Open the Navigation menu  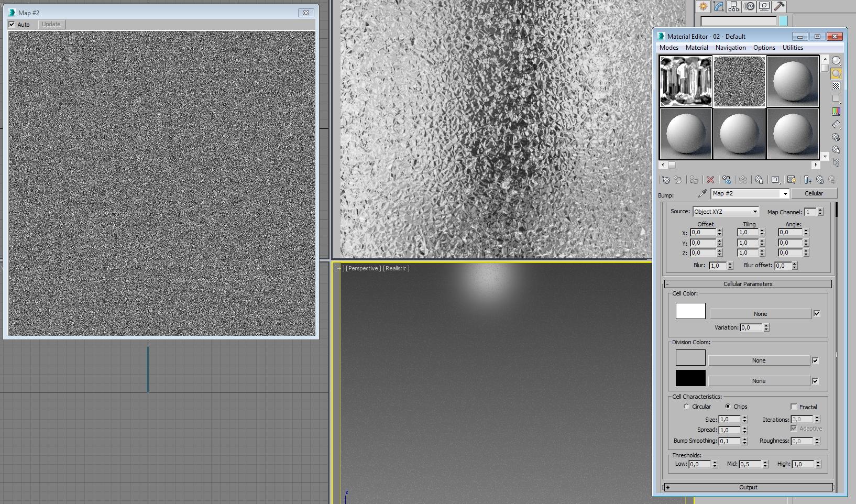pyautogui.click(x=730, y=48)
